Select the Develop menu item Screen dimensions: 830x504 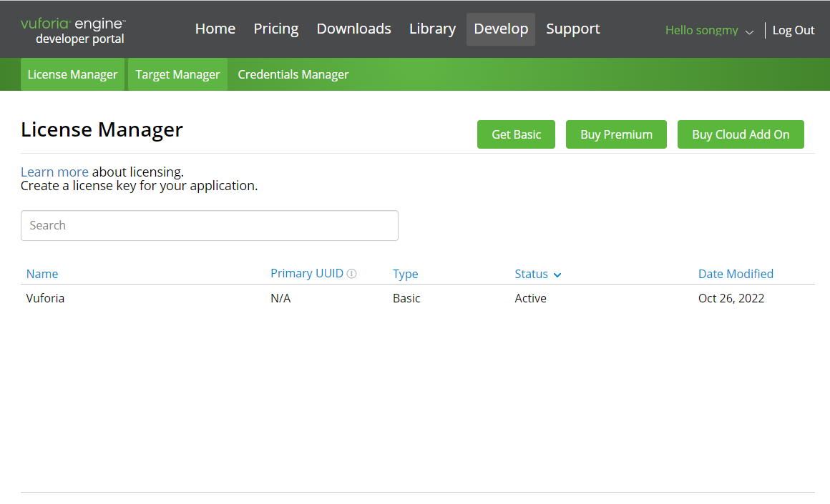tap(501, 29)
